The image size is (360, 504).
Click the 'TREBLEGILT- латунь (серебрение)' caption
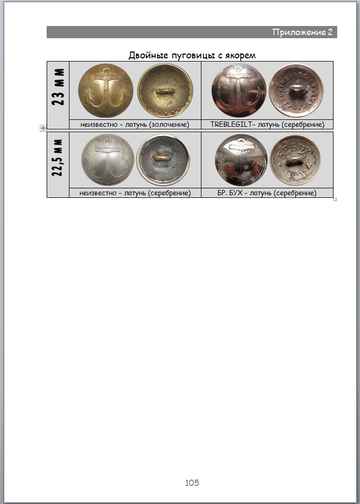(267, 125)
